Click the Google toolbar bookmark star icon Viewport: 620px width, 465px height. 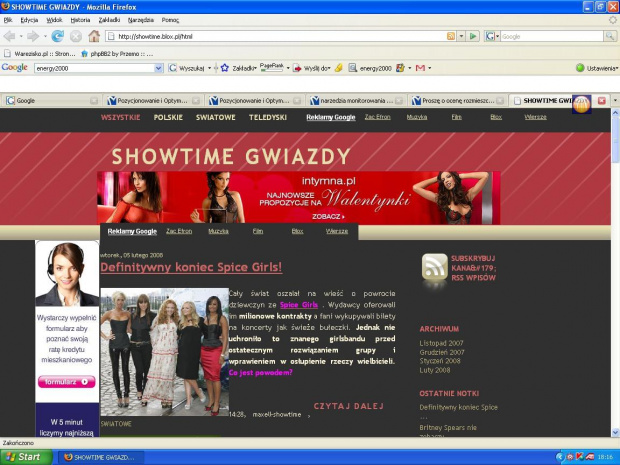(x=225, y=68)
